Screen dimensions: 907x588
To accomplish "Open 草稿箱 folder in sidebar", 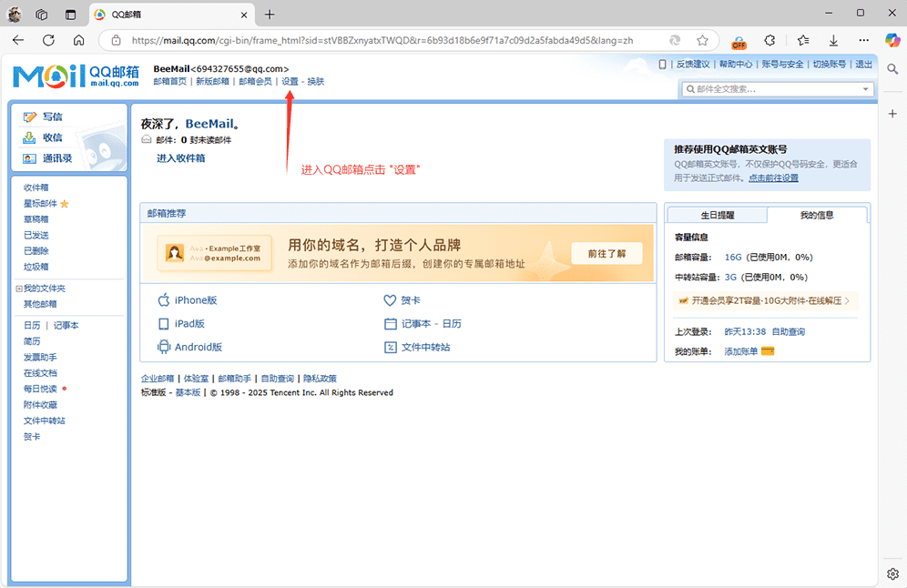I will click(x=36, y=219).
